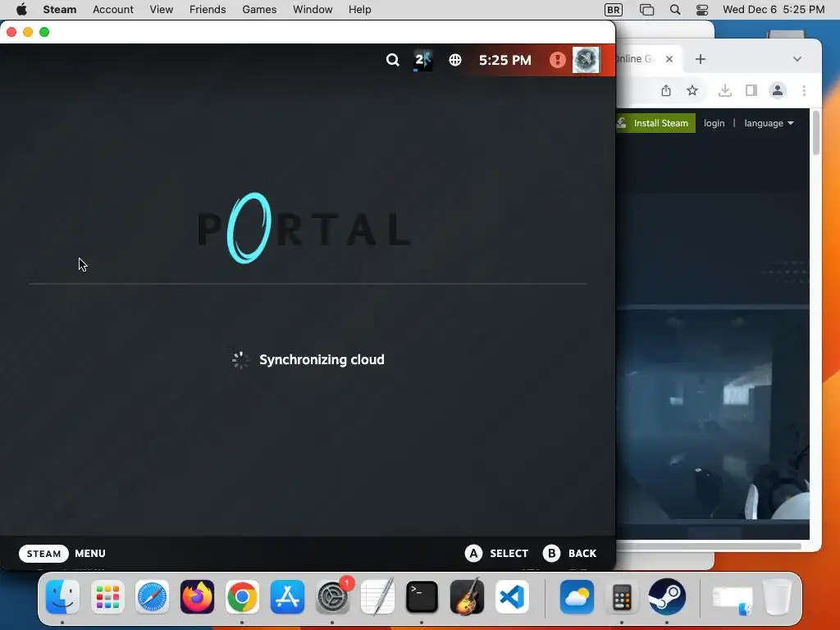Open the globe web browser icon in Steam
840x630 pixels.
[x=454, y=60]
